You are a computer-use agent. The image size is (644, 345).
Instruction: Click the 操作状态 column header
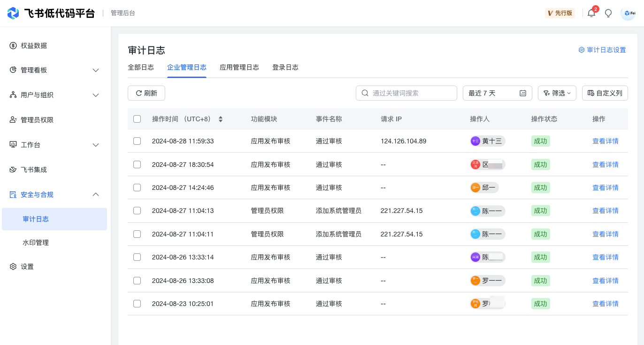click(x=544, y=119)
